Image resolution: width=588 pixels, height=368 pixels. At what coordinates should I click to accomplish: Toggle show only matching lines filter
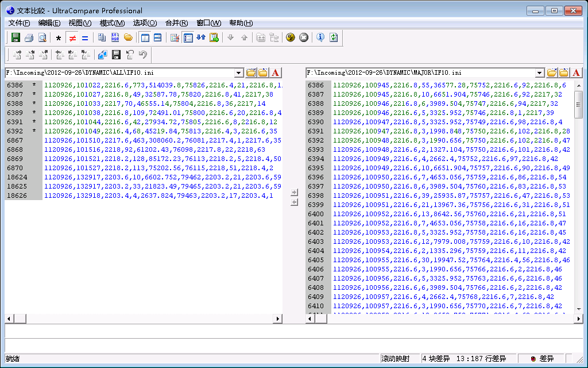(85, 39)
